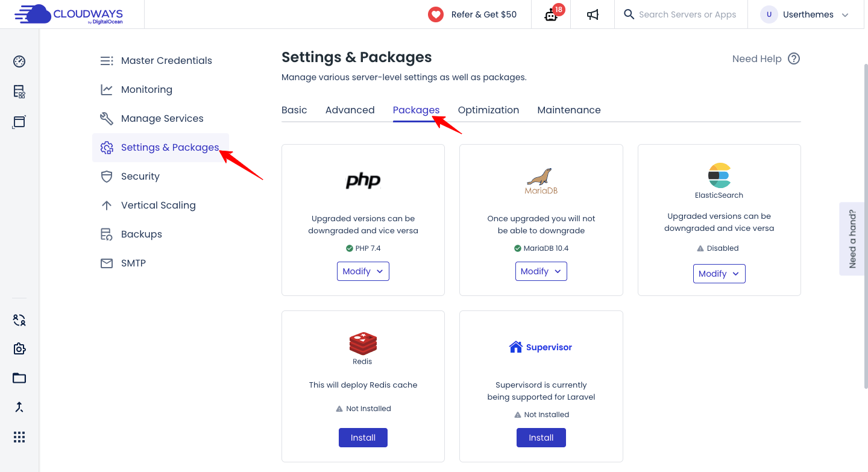Install Supervisor package
Viewport: 868px width, 472px height.
coord(541,437)
